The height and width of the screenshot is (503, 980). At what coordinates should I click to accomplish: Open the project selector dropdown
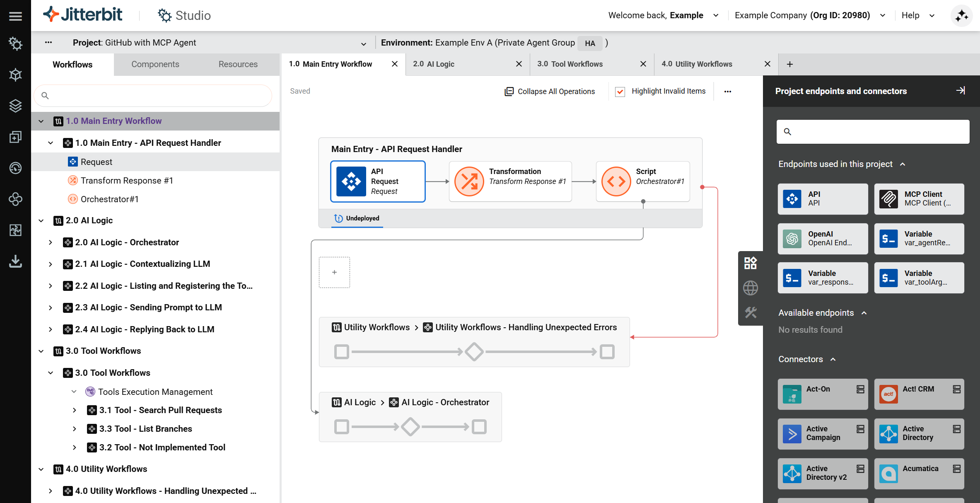coord(363,43)
